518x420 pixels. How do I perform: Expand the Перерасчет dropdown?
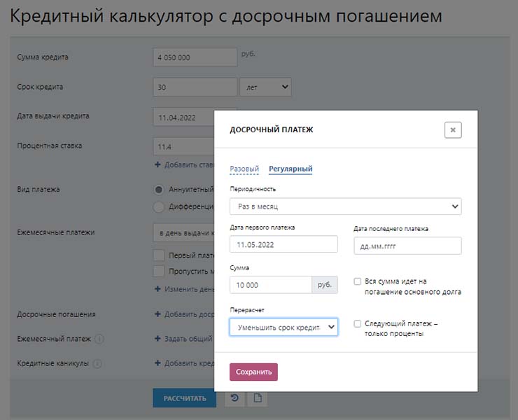click(x=283, y=327)
